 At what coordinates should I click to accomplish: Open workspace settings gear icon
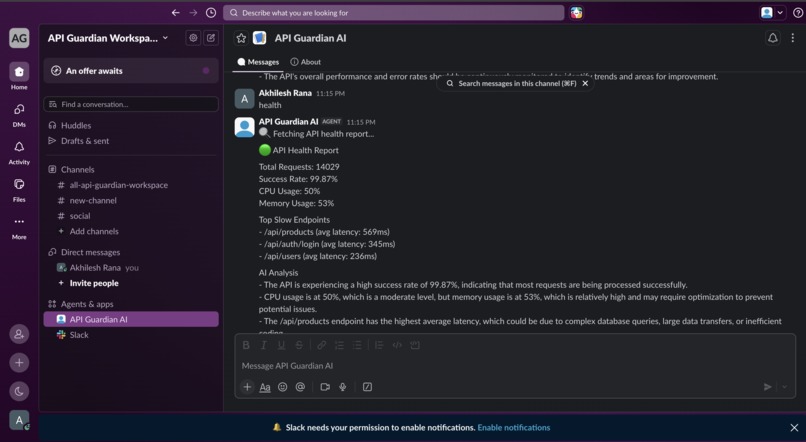[x=193, y=38]
